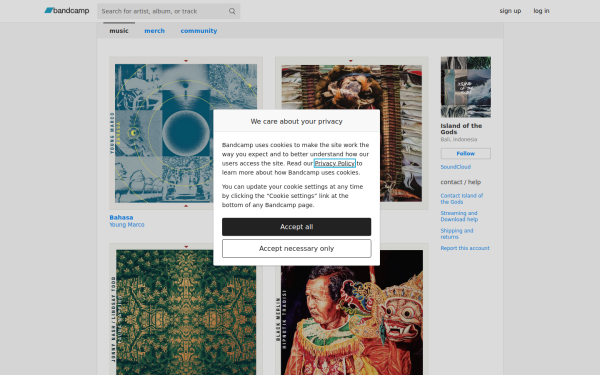
Task: Open the SoundCloud link
Action: point(456,167)
